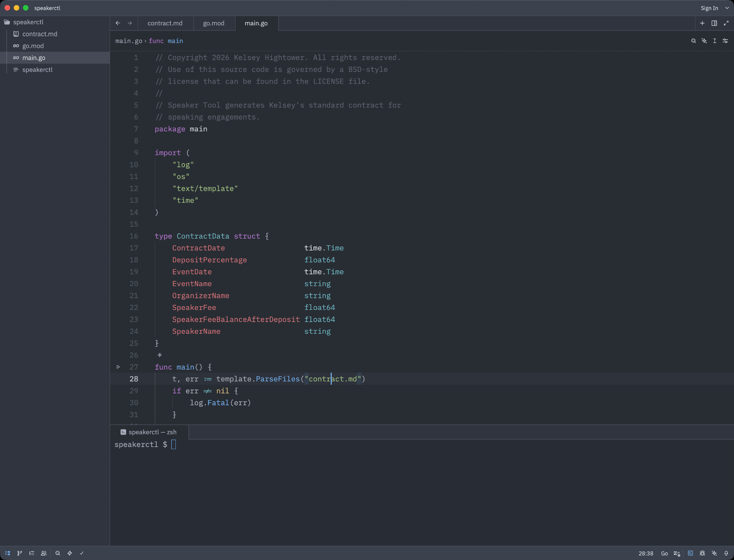734x560 pixels.
Task: Toggle the terminal panel icon
Action: pos(690,553)
